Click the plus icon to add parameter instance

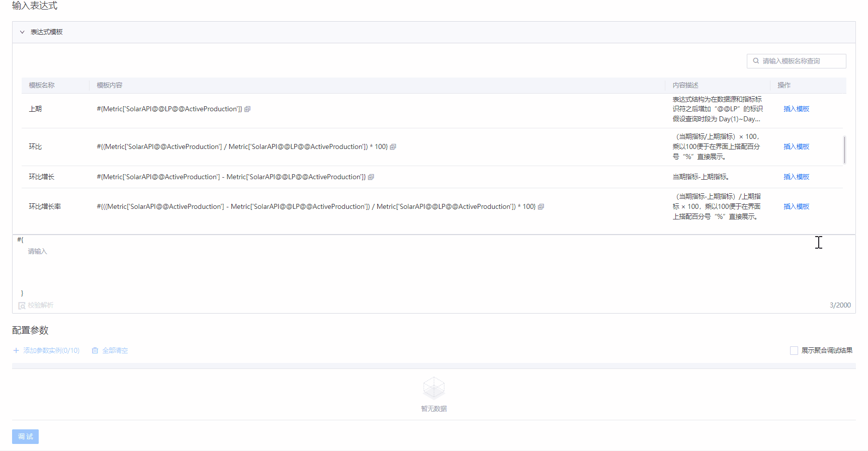[16, 350]
